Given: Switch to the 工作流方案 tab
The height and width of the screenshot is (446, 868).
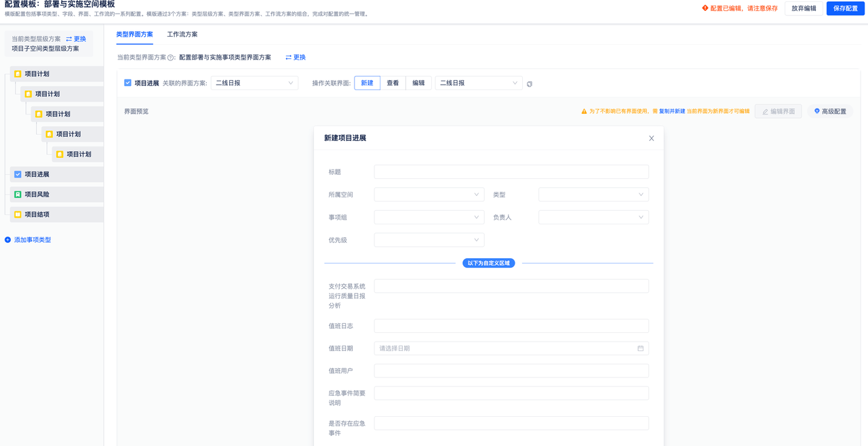Looking at the screenshot, I should coord(182,34).
